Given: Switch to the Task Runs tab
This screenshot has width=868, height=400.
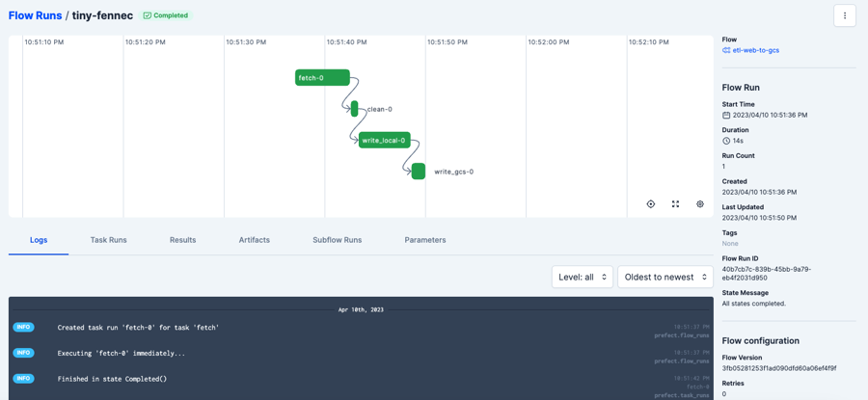Looking at the screenshot, I should (x=108, y=240).
